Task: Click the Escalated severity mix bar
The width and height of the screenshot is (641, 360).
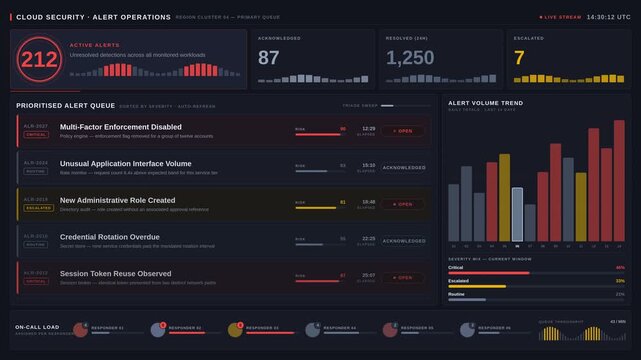Action: tap(536, 286)
